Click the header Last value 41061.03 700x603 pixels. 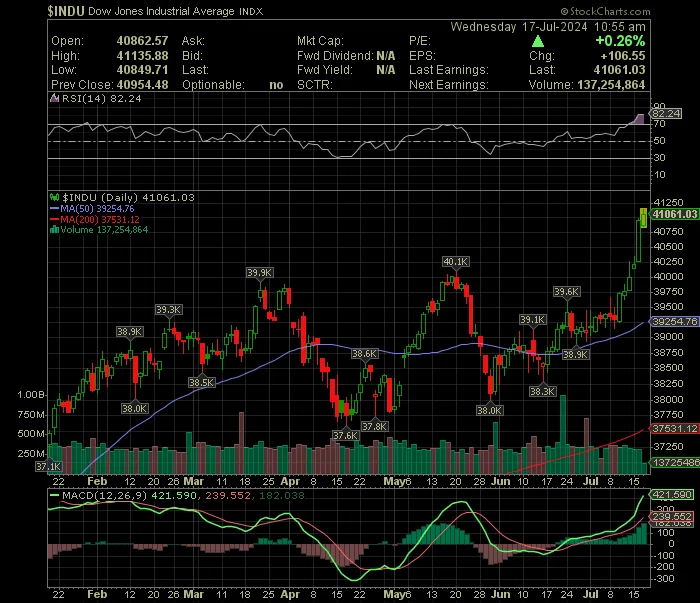pos(619,70)
